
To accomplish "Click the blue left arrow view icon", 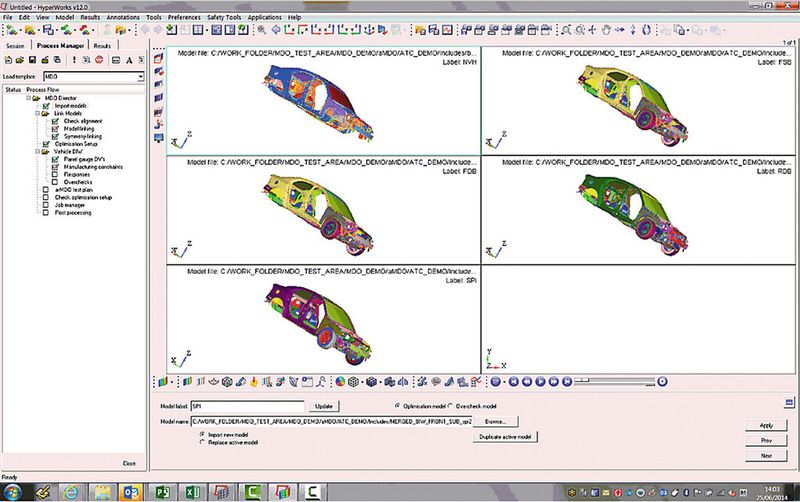I will coord(276,30).
